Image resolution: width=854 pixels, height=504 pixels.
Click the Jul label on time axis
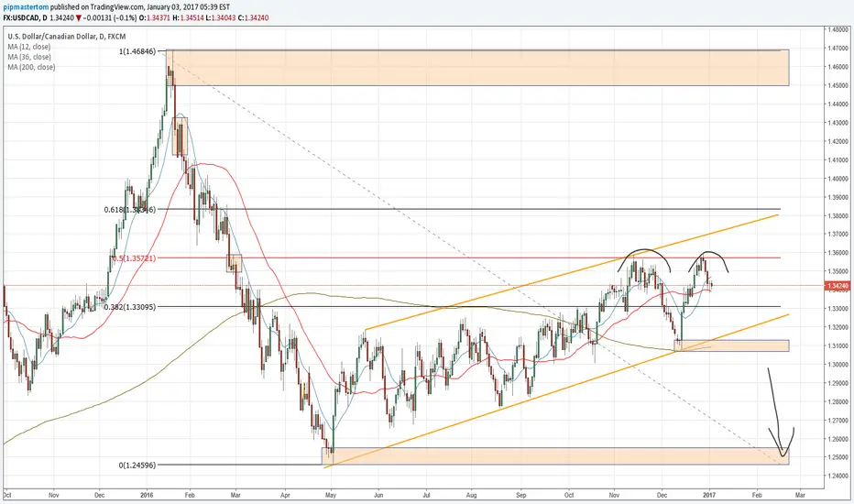coord(426,495)
